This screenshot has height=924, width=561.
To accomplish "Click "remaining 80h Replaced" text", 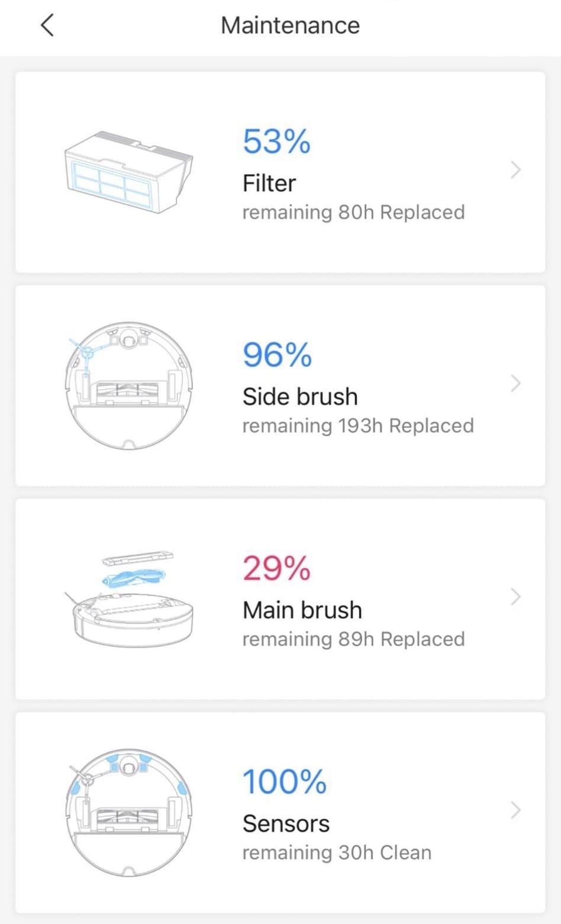I will 353,213.
